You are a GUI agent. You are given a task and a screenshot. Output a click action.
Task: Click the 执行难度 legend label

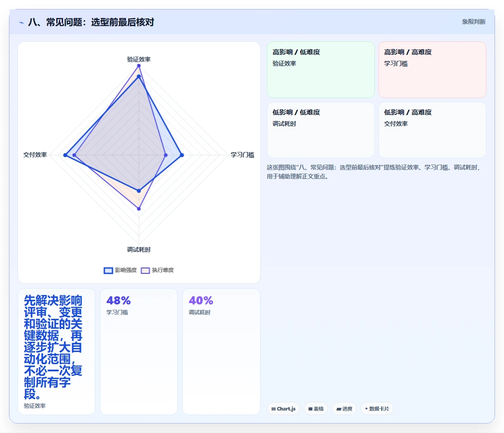(162, 270)
